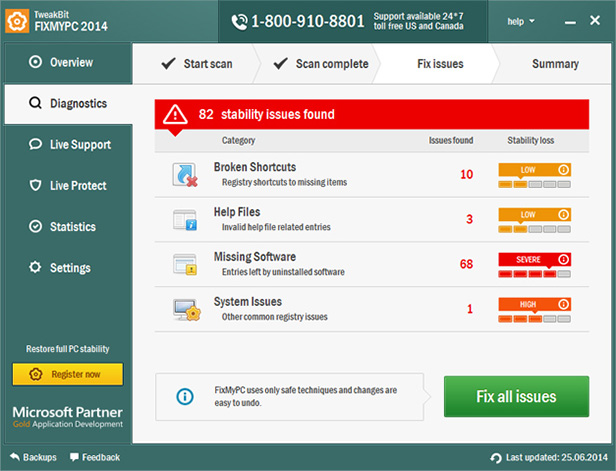The width and height of the screenshot is (616, 471).
Task: Click the Feedback speech bubble icon
Action: 74,457
